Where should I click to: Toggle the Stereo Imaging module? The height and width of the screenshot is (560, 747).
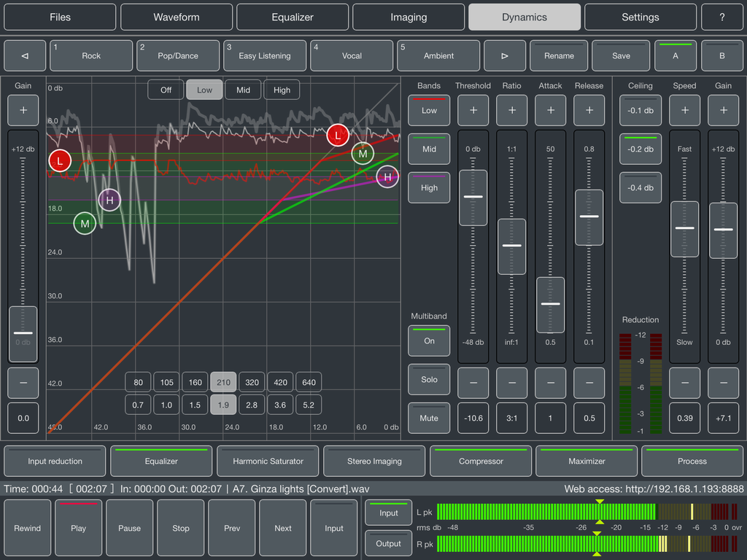374,461
